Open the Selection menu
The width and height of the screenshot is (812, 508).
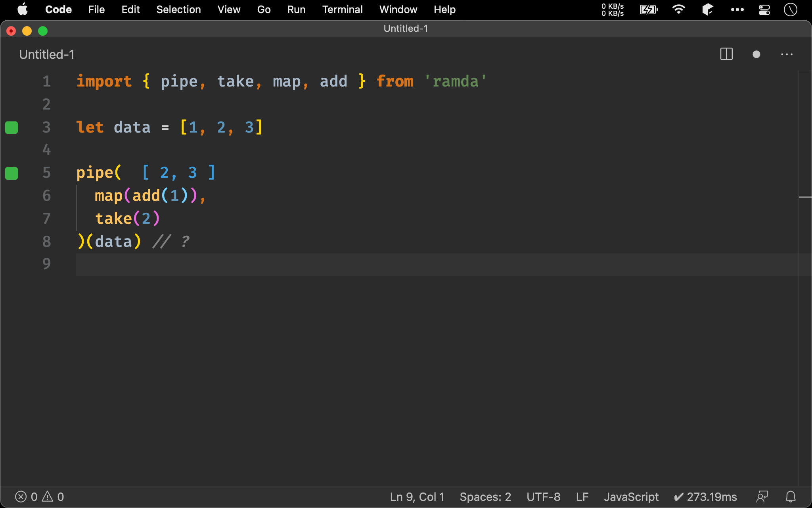click(178, 10)
